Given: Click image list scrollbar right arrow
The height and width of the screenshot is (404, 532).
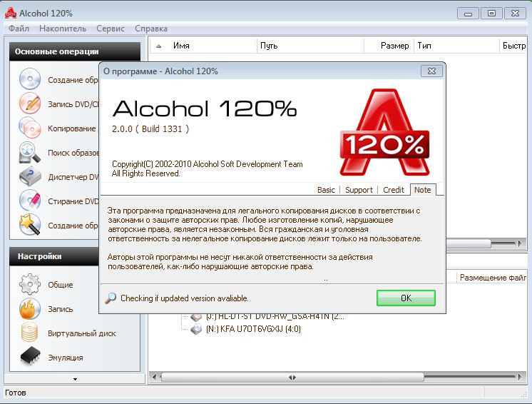Looking at the screenshot, I should pos(520,243).
